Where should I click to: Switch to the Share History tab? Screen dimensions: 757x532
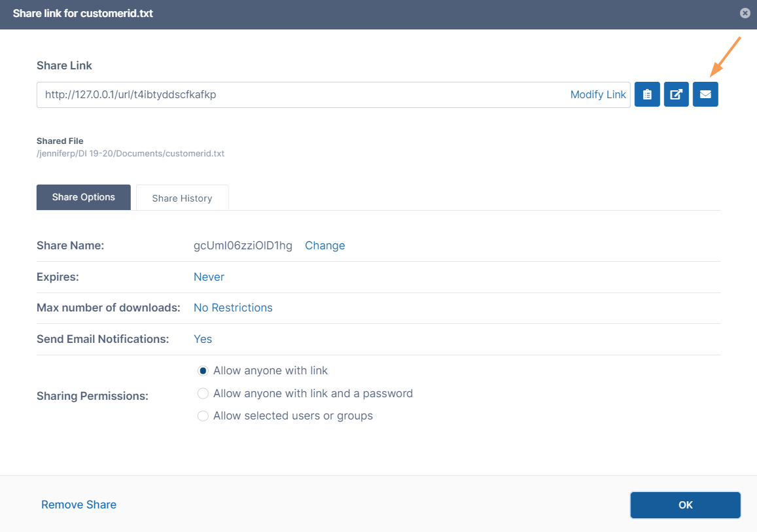point(182,198)
